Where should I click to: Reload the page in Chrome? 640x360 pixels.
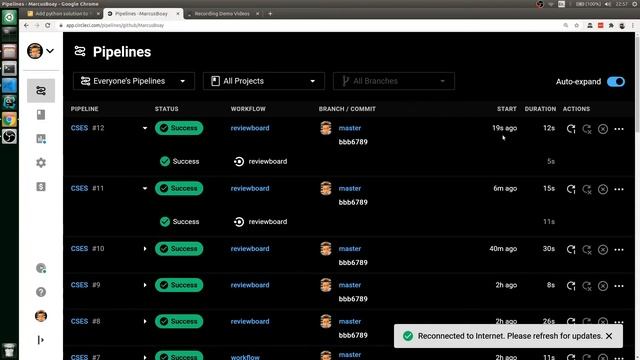[x=48, y=25]
